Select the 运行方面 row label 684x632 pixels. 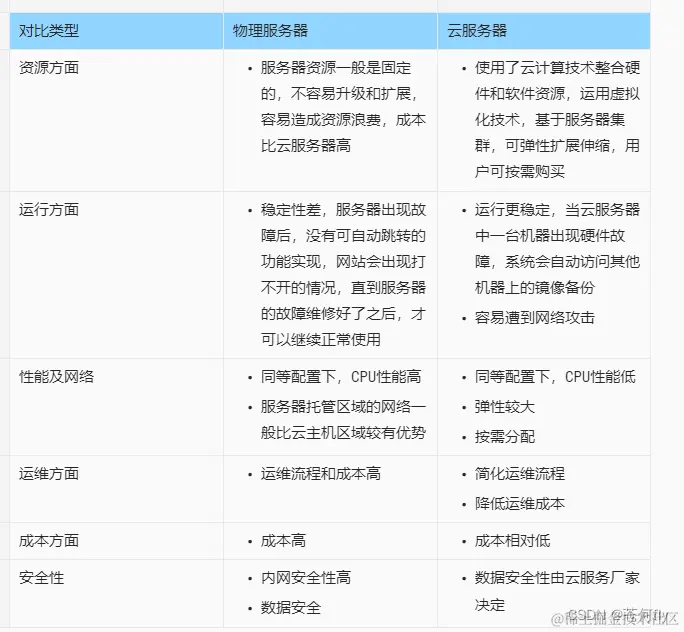49,210
